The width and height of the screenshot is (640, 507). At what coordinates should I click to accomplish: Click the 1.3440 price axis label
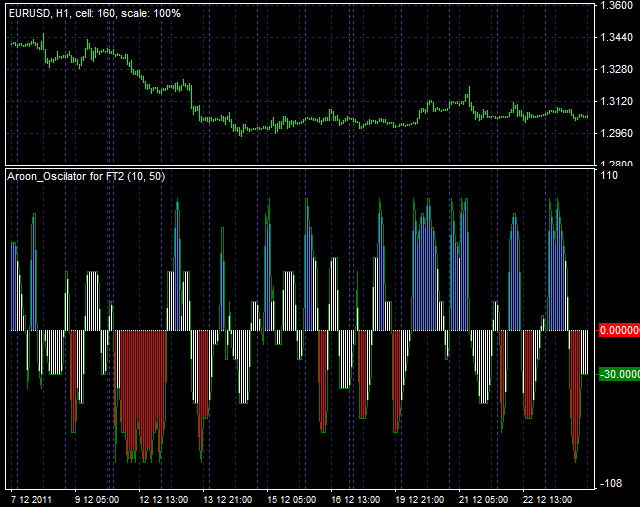tap(616, 38)
